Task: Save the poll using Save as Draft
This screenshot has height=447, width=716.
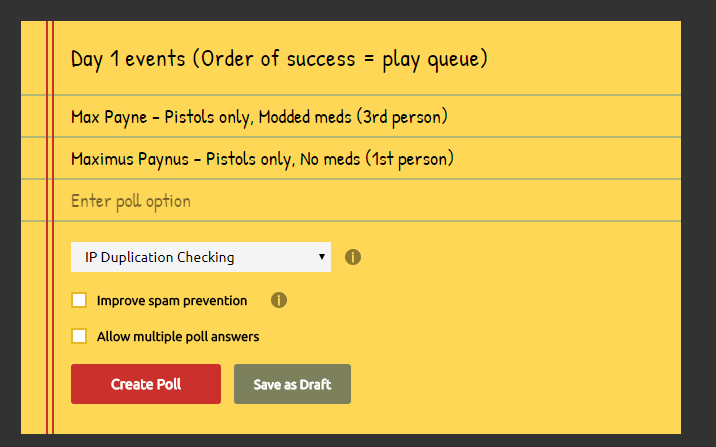Action: click(x=292, y=384)
